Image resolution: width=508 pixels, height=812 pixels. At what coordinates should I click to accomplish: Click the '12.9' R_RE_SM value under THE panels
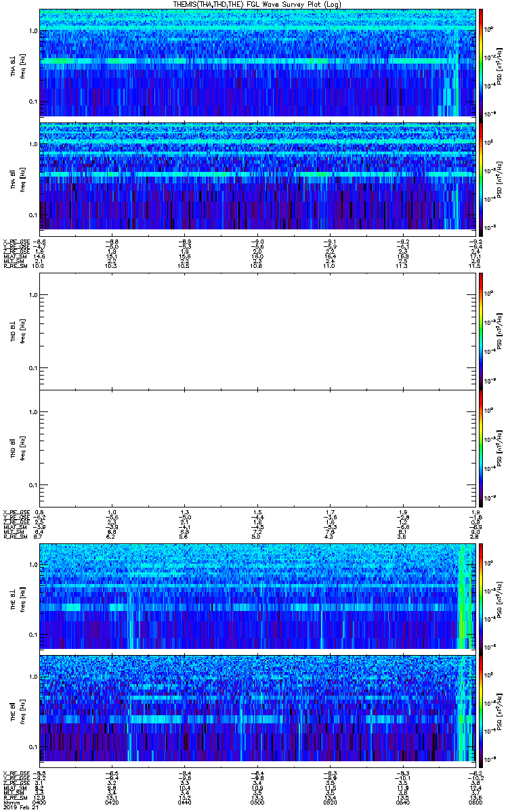[40, 798]
